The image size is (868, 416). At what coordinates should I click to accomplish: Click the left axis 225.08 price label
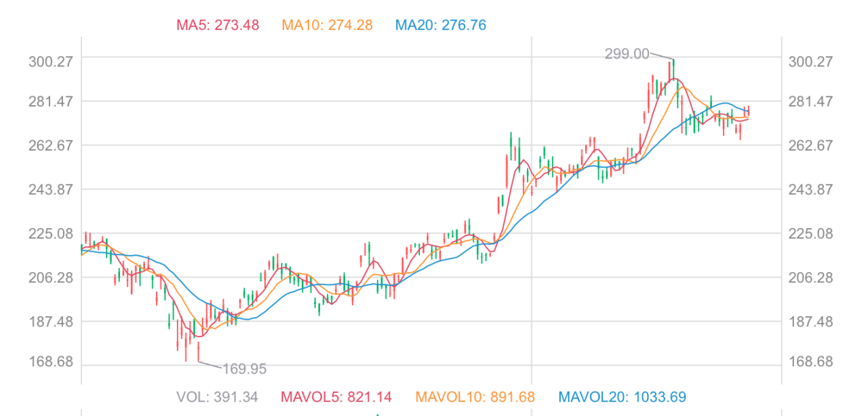click(x=51, y=234)
